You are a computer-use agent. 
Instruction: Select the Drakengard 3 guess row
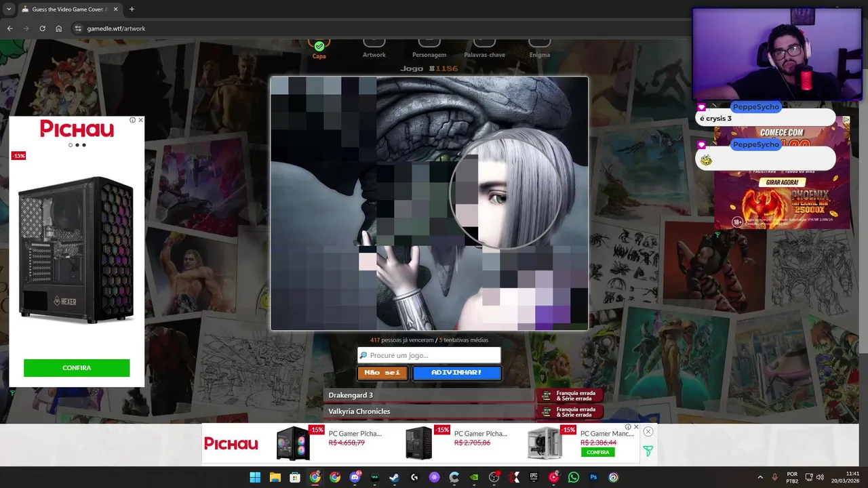[429, 395]
